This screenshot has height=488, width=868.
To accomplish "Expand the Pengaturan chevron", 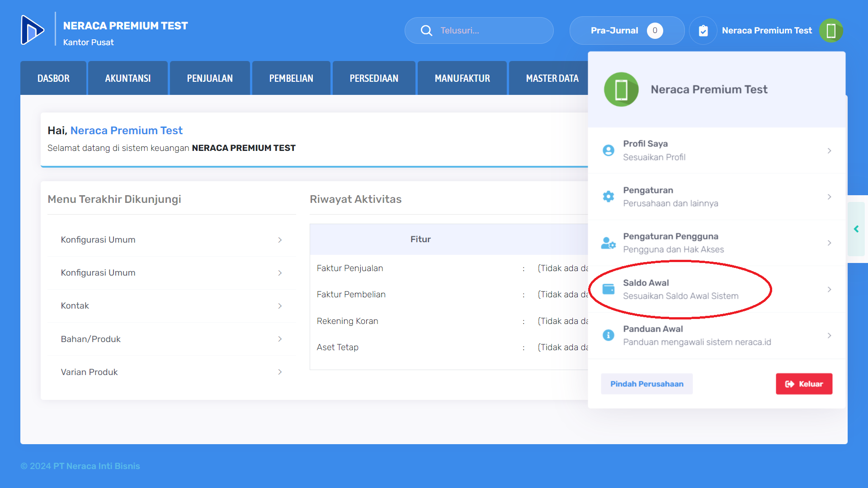I will tap(830, 197).
